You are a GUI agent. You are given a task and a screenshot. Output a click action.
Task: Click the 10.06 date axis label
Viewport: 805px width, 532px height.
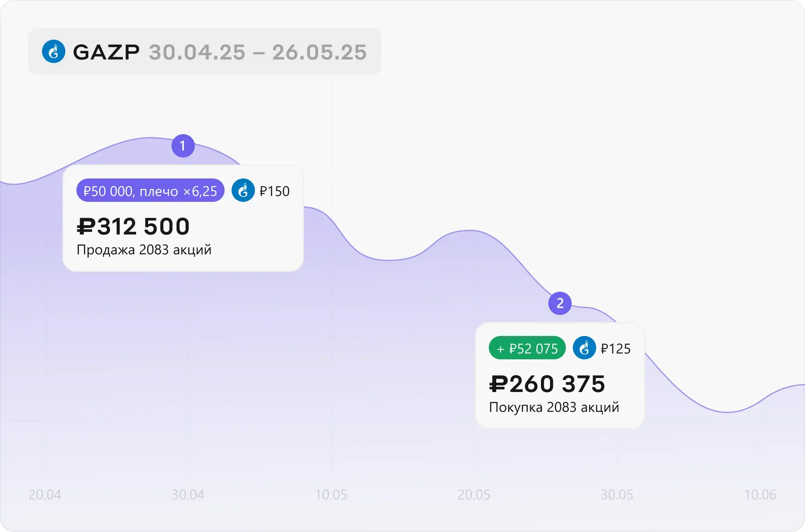pos(760,495)
